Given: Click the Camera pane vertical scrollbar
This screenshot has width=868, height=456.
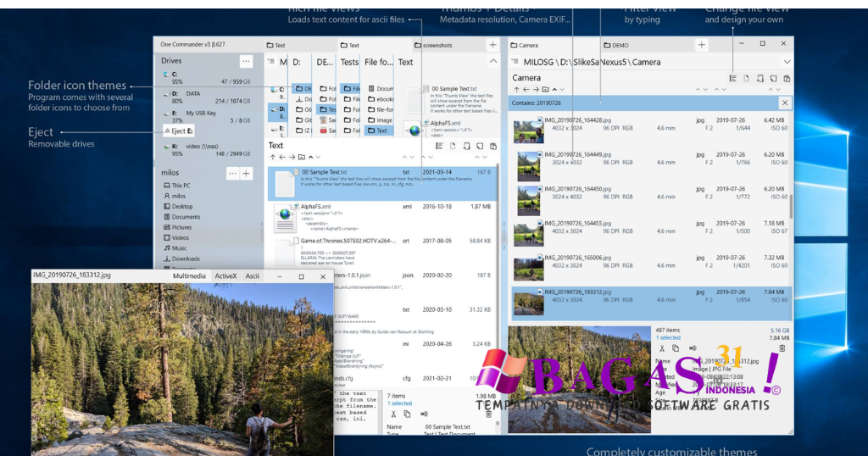Looking at the screenshot, I should [791, 206].
